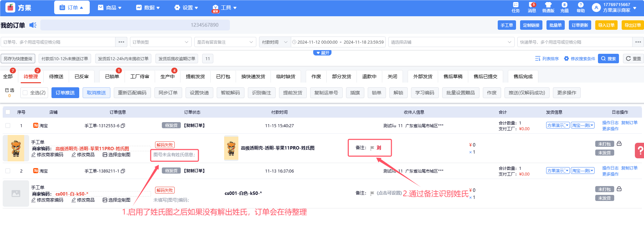Screen dimensions: 644x249
Task: Click the 智能解码 button
Action: pyautogui.click(x=230, y=93)
